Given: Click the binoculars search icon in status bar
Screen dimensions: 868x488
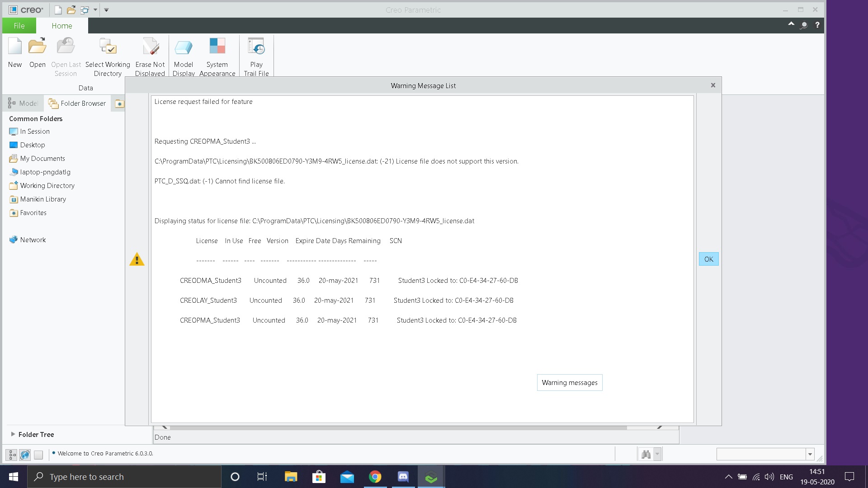Looking at the screenshot, I should pyautogui.click(x=645, y=454).
